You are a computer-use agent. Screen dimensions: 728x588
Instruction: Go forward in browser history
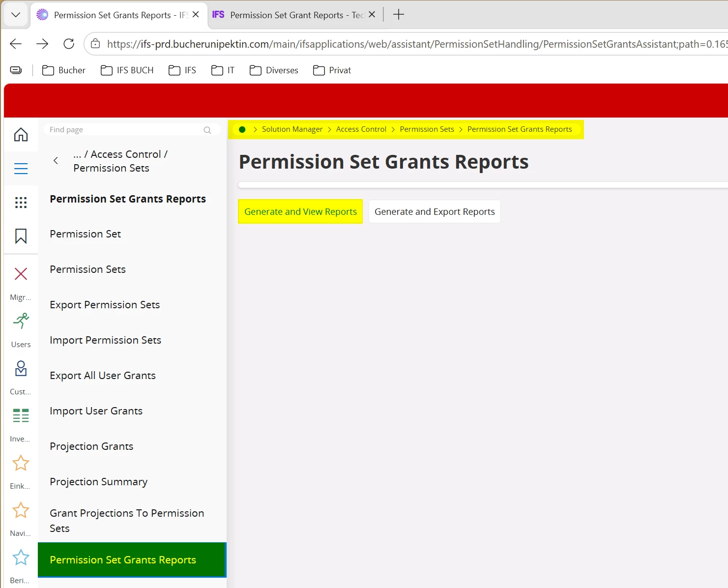(x=42, y=44)
